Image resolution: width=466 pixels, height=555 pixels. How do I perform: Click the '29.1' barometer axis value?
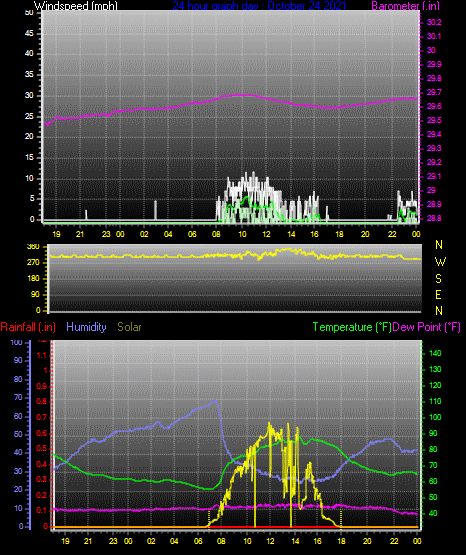434,177
